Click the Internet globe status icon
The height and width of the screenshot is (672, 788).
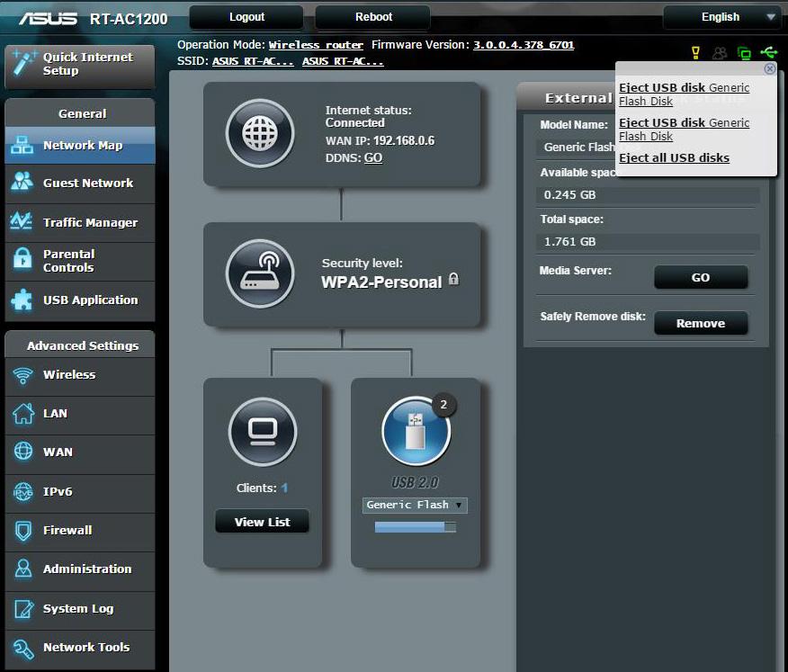pos(260,133)
